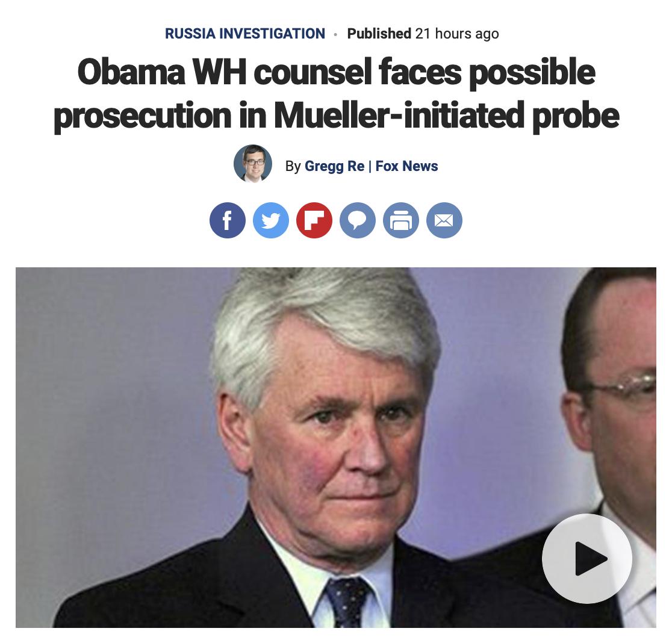Open the Russia Investigation category link
This screenshot has width=672, height=643.
[244, 33]
